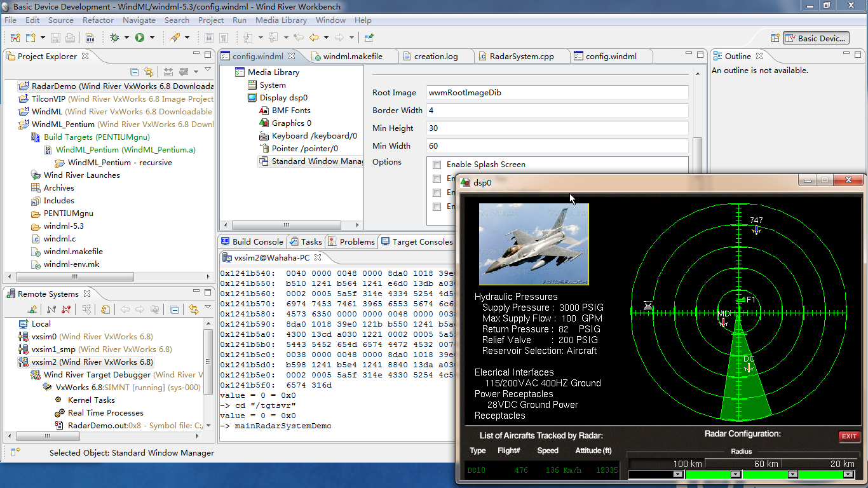The width and height of the screenshot is (868, 488).
Task: Click the Open Perspective icon
Action: (x=775, y=38)
